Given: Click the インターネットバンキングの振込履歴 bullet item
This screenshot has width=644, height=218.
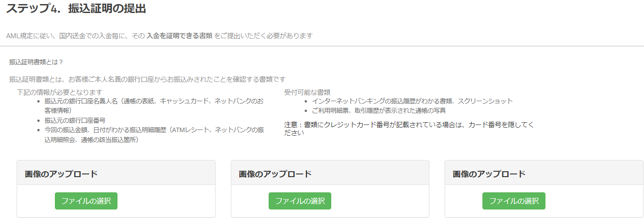Looking at the screenshot, I should pyautogui.click(x=412, y=101).
